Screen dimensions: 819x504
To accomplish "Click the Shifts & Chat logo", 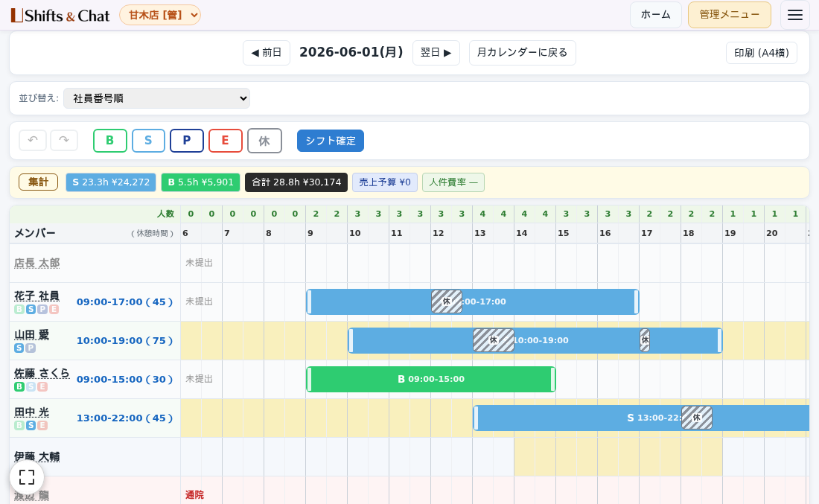I will [x=60, y=15].
